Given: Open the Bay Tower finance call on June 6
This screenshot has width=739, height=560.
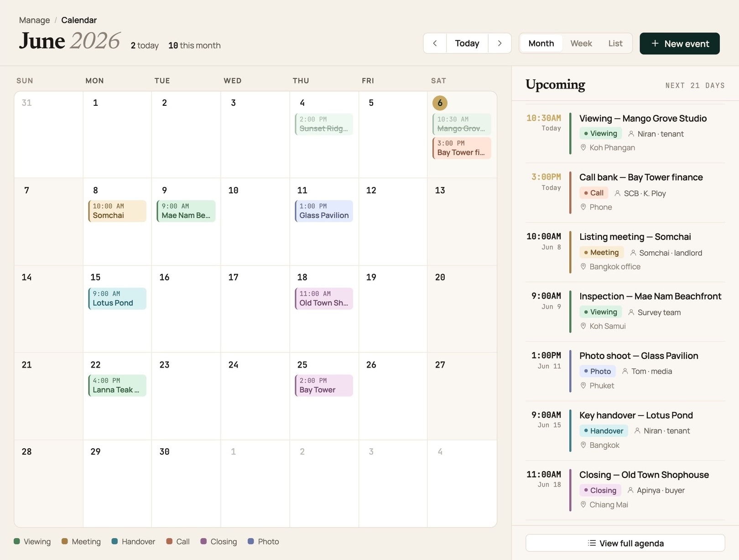Looking at the screenshot, I should coord(462,148).
